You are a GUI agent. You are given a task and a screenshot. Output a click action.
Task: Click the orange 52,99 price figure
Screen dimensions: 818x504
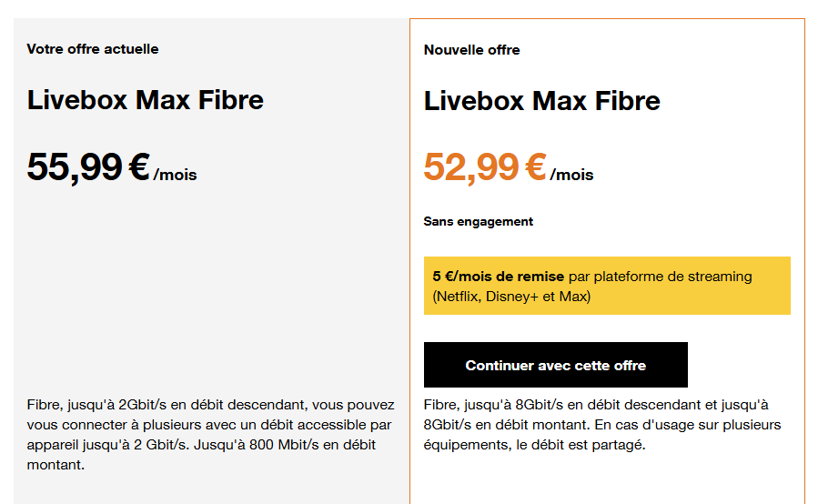pyautogui.click(x=471, y=167)
